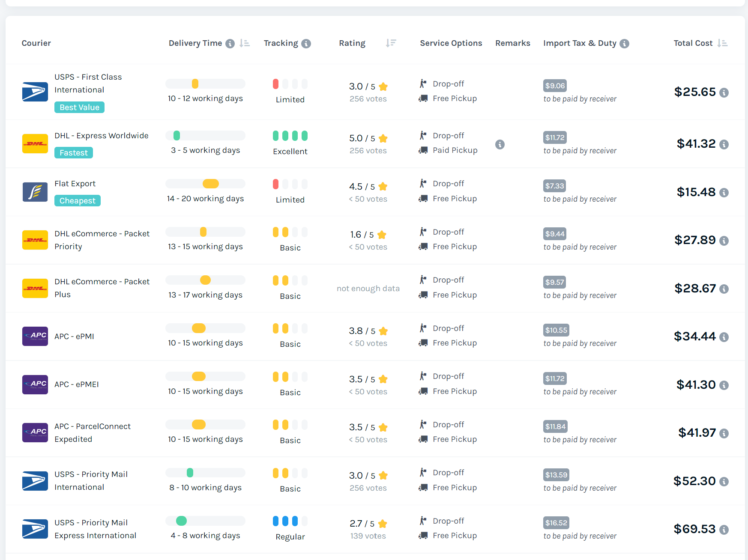This screenshot has height=560, width=748.
Task: Open info icon next to $34.44
Action: 724,337
